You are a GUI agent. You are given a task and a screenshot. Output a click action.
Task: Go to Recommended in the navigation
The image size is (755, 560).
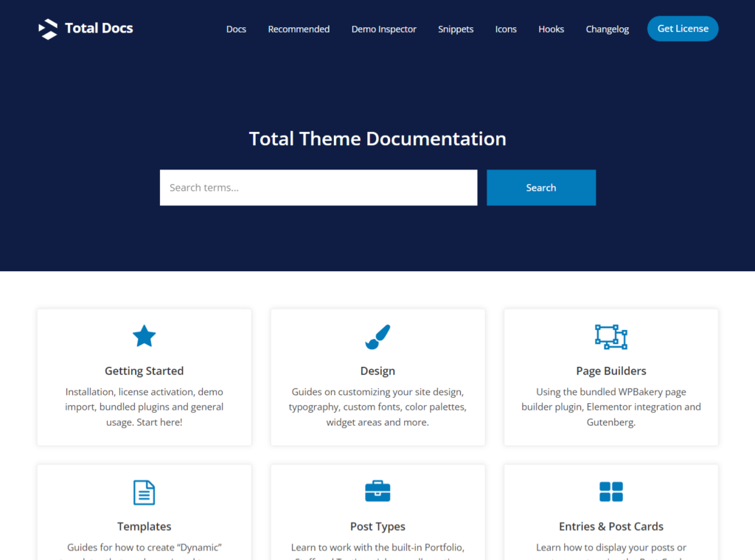[x=299, y=29]
